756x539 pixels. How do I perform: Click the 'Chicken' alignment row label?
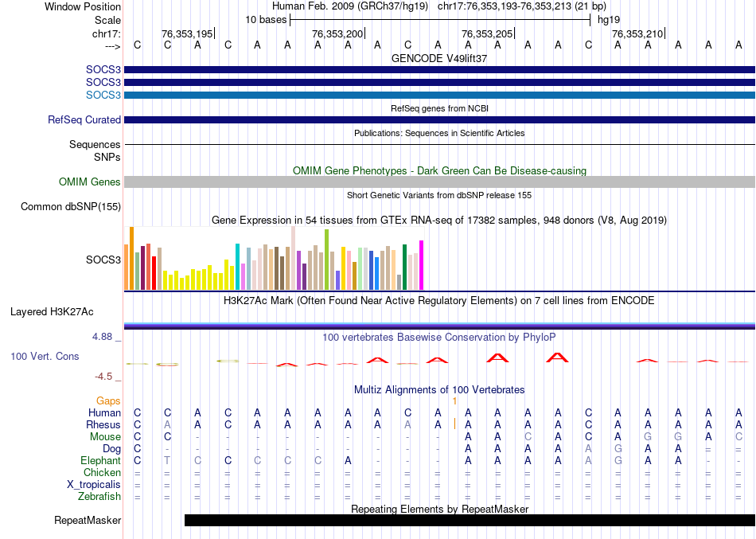coord(102,472)
